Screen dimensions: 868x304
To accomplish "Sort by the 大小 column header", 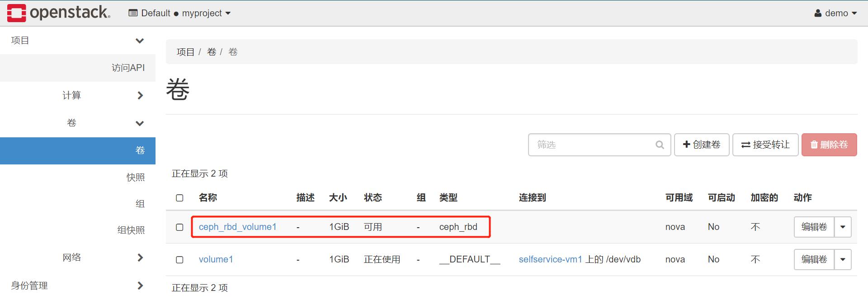I will coord(338,197).
